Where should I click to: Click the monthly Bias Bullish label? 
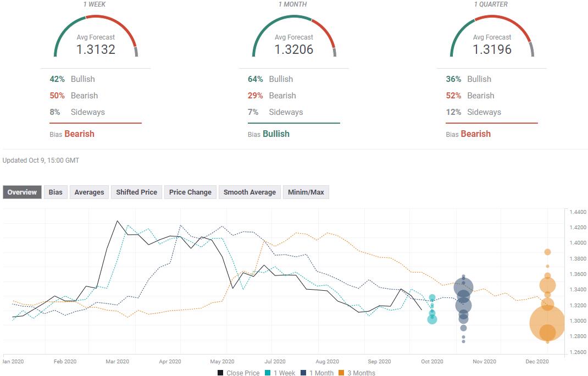[269, 134]
